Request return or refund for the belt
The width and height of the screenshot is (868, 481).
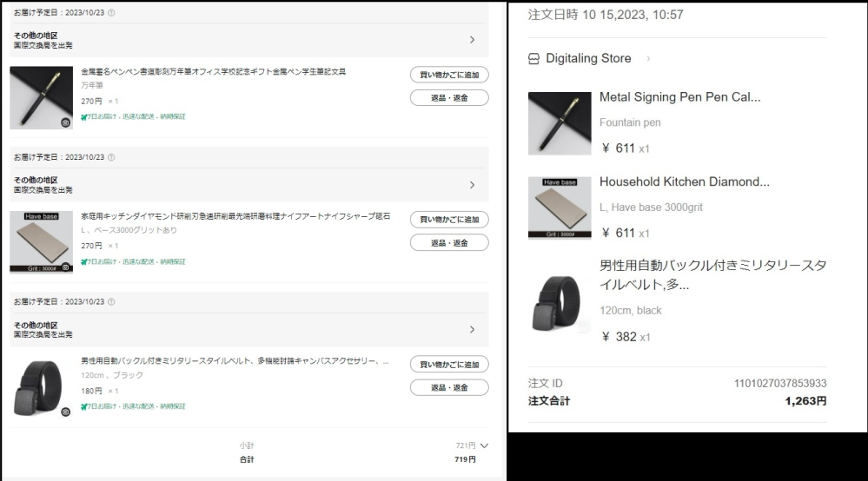pos(449,387)
